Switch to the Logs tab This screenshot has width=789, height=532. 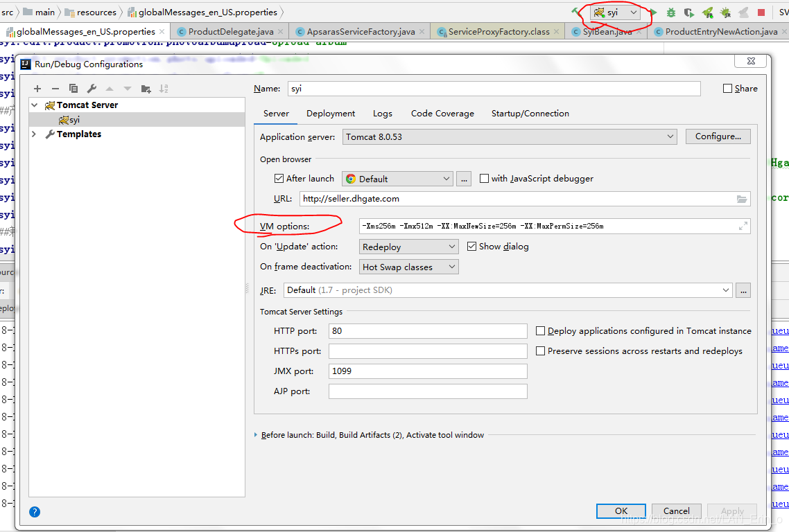(383, 114)
